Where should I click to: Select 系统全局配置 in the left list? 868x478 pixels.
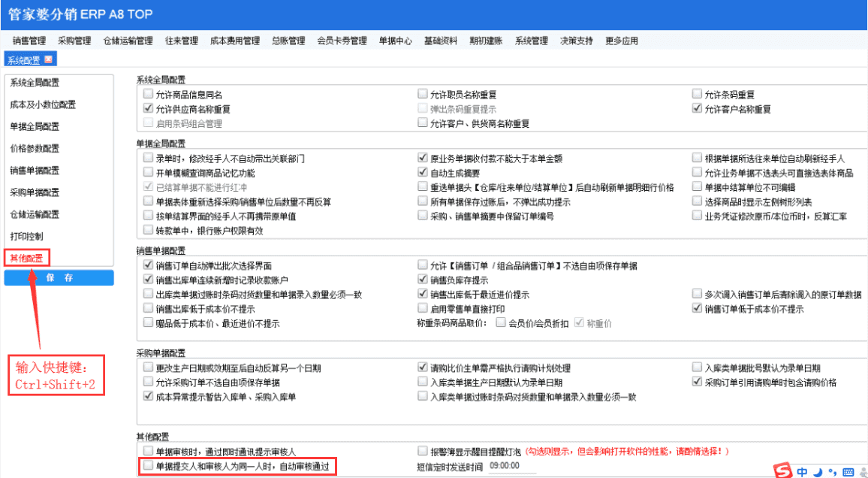[x=35, y=83]
